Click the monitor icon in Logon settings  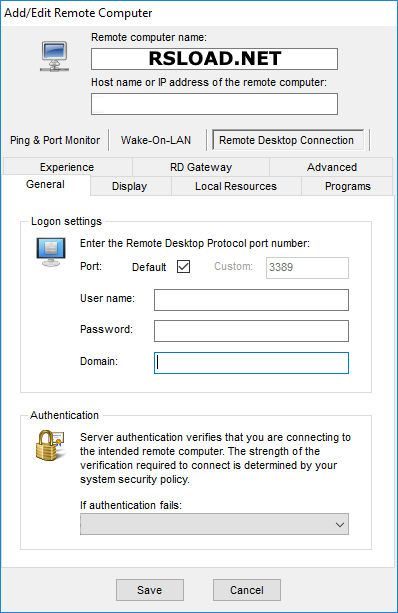(x=51, y=252)
